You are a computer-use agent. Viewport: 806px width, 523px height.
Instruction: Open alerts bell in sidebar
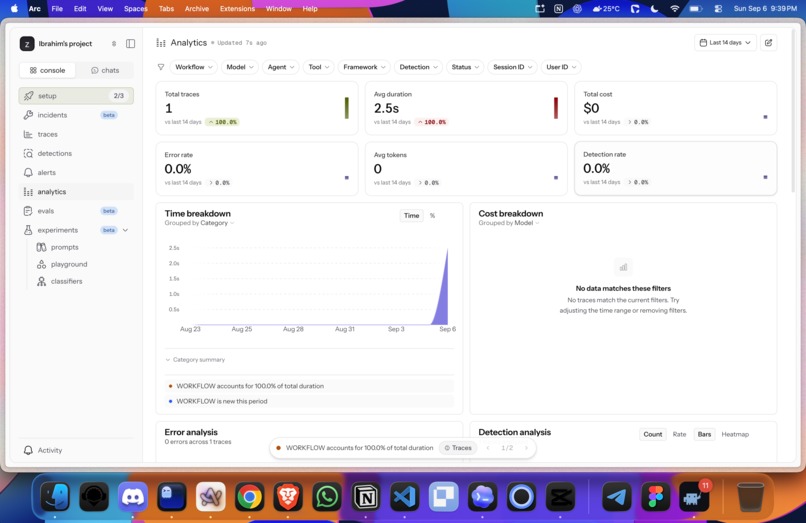(76, 173)
